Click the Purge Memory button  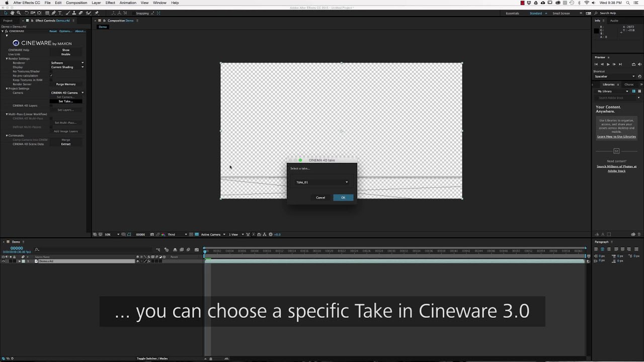66,84
